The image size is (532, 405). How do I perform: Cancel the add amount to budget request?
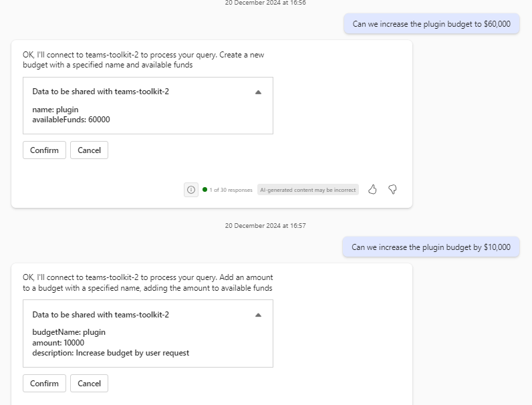89,384
